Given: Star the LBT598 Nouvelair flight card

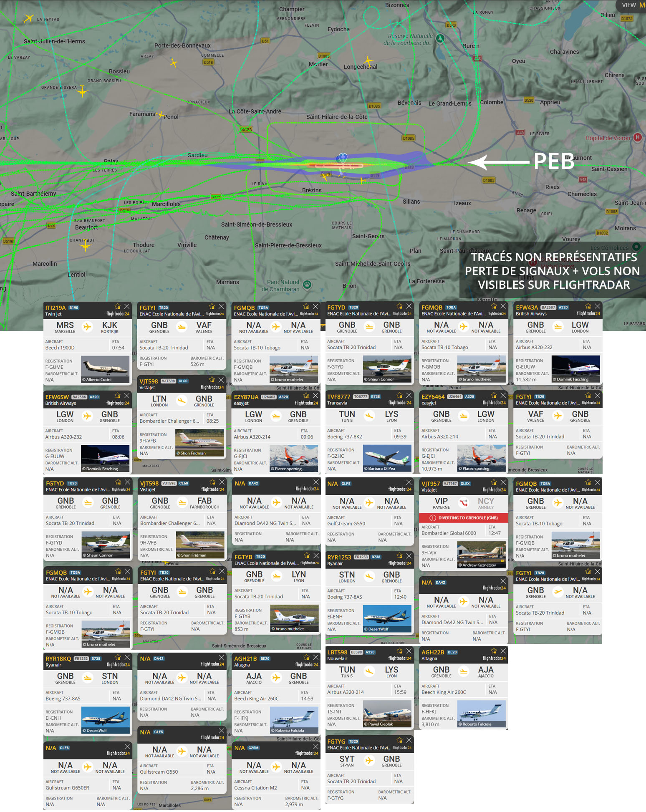Looking at the screenshot, I should [399, 651].
